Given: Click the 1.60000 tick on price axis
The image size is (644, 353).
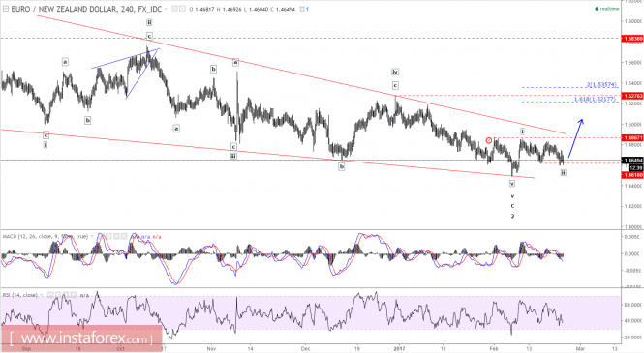Looking at the screenshot, I should pos(634,21).
